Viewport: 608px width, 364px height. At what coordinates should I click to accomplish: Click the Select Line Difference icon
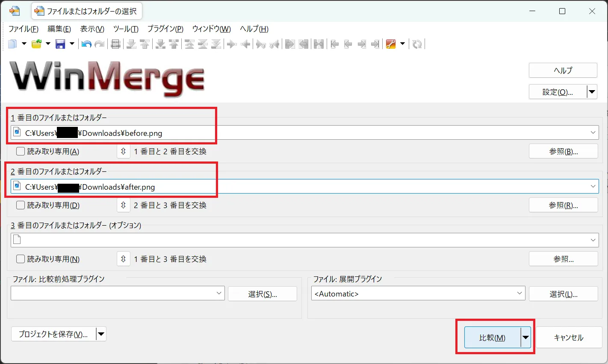pos(115,44)
